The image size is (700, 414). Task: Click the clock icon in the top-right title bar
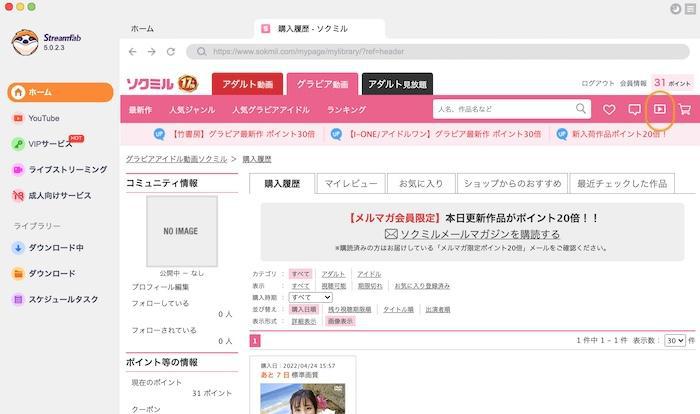point(675,9)
